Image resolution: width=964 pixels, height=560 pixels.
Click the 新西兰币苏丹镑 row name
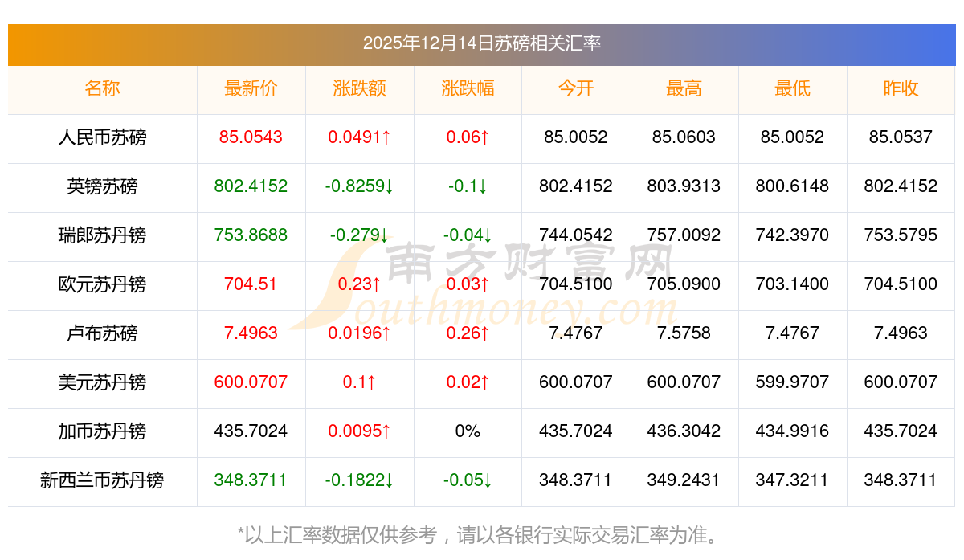pyautogui.click(x=102, y=480)
